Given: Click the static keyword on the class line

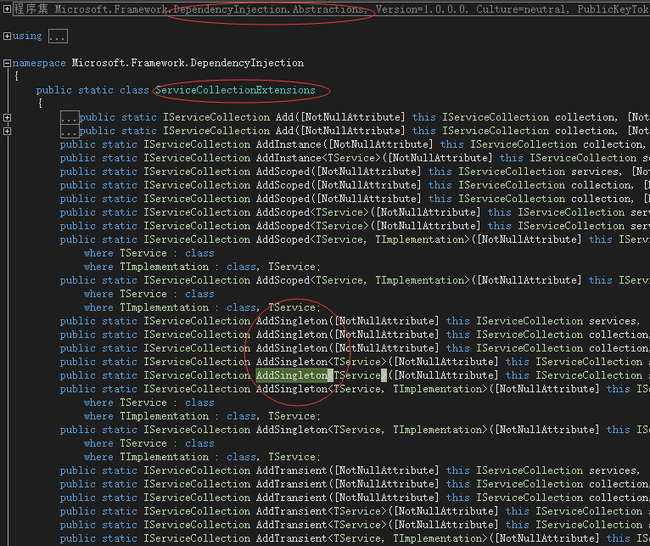Looking at the screenshot, I should click(x=96, y=90).
